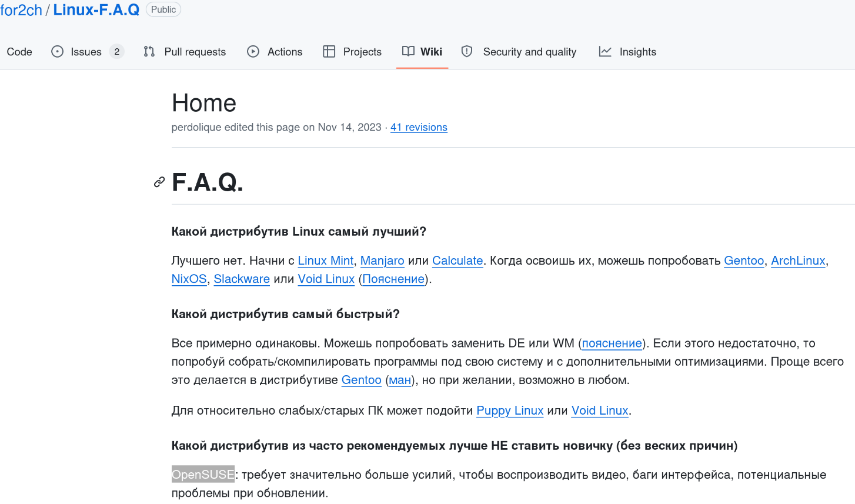Screen dimensions: 855x504
Task: Click heading 'Какой дистрибутив Linux самый лучший?'
Action: pyautogui.click(x=299, y=232)
